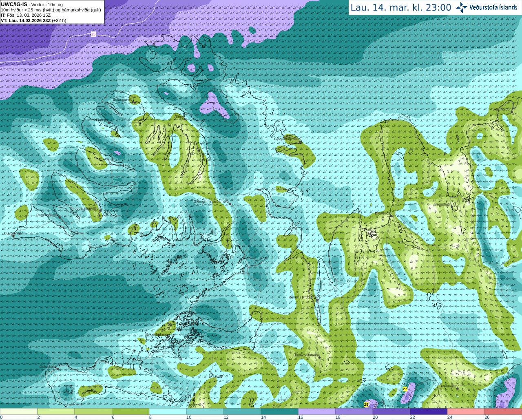This screenshot has width=522, height=420.
Task: Click the 'VT: Lau. 14.03.2026 23Z (+32 h)' line
Action: [x=33, y=20]
